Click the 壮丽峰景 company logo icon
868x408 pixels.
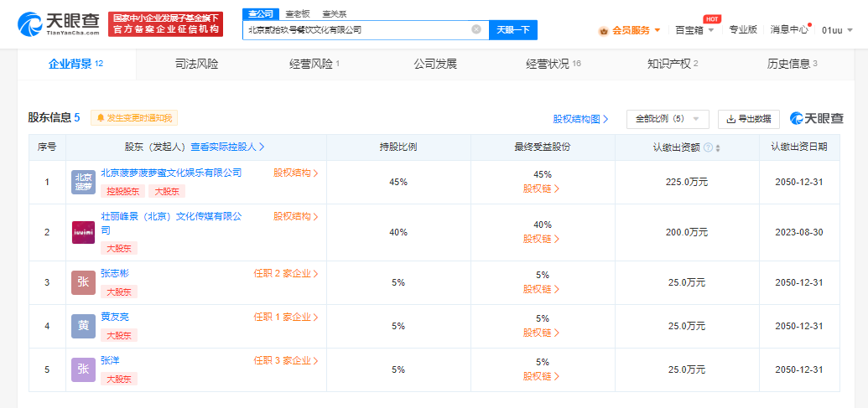pos(83,232)
